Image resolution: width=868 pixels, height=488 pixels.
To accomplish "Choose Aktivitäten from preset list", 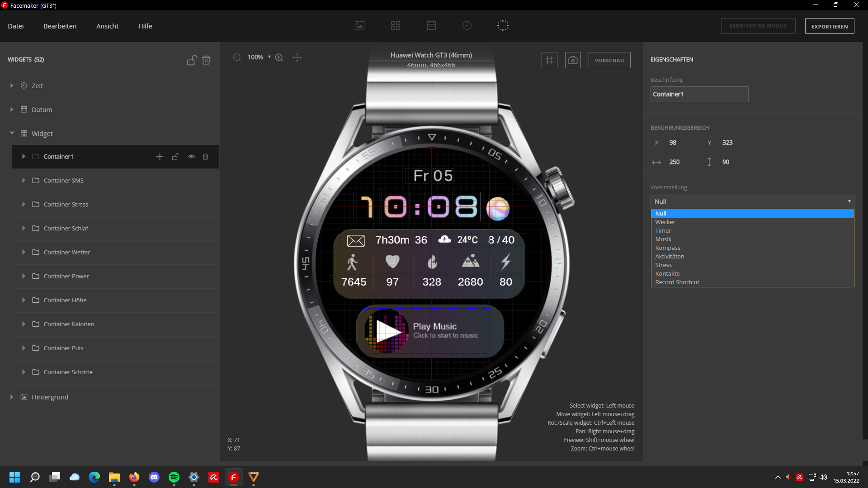I will point(752,257).
